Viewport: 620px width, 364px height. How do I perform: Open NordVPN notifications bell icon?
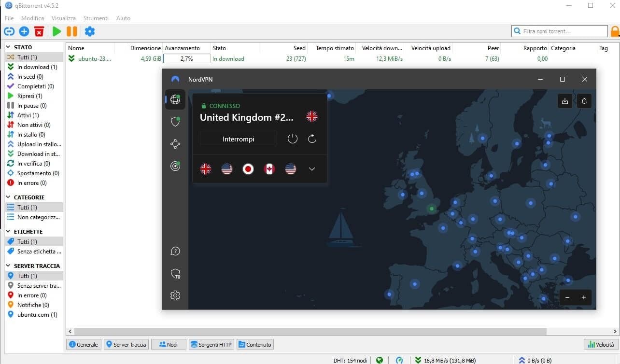[x=584, y=101]
